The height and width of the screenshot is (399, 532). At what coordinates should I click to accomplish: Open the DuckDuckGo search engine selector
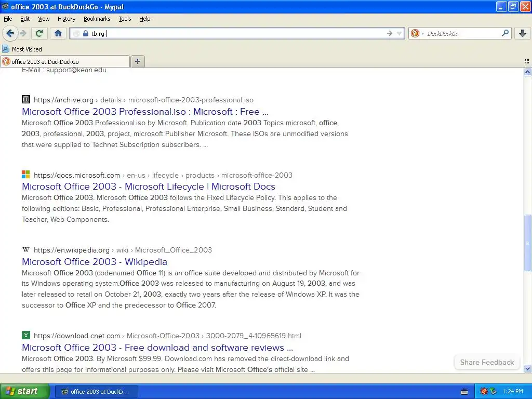pyautogui.click(x=417, y=33)
